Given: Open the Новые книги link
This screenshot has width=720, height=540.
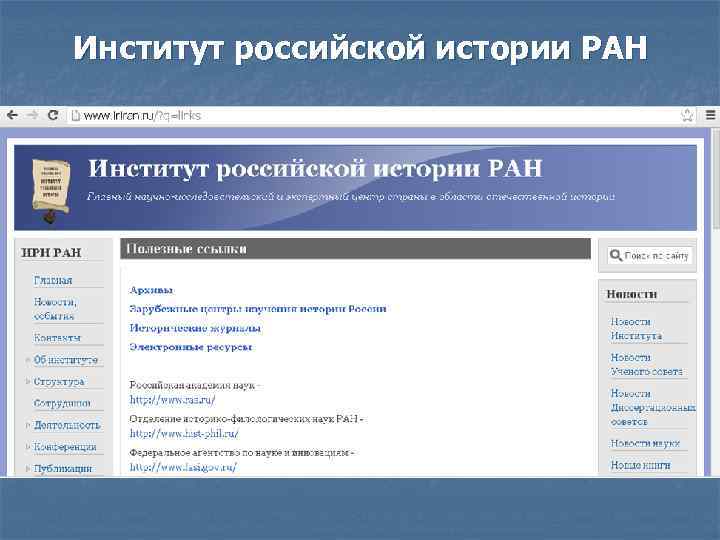Looking at the screenshot, I should click(640, 465).
